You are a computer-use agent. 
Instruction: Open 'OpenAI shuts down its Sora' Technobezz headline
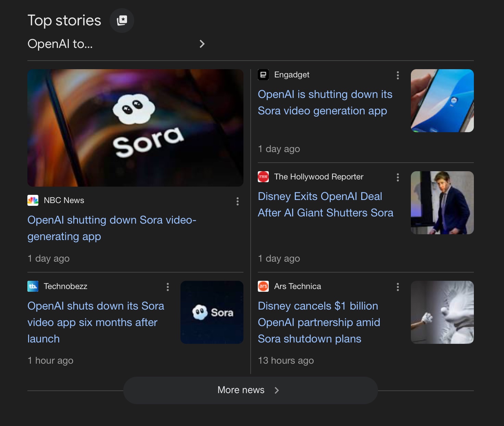pyautogui.click(x=96, y=322)
